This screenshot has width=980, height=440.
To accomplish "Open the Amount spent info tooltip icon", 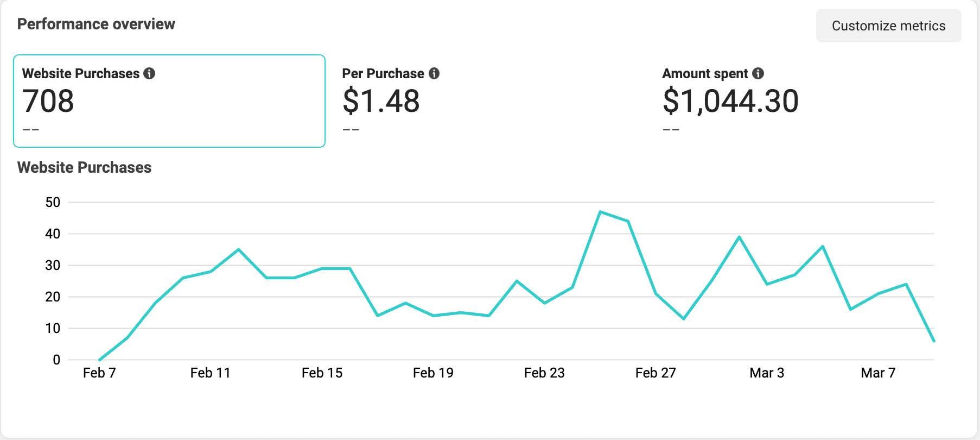I will point(758,73).
